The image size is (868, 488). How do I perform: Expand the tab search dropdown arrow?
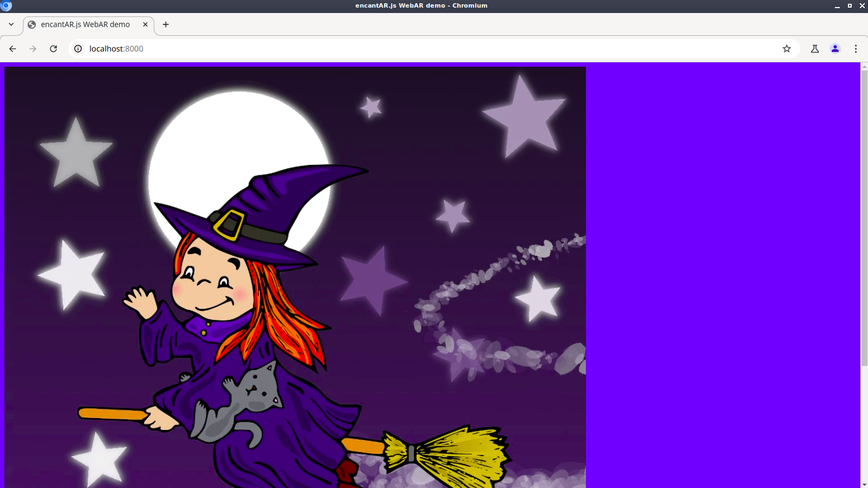coord(11,24)
